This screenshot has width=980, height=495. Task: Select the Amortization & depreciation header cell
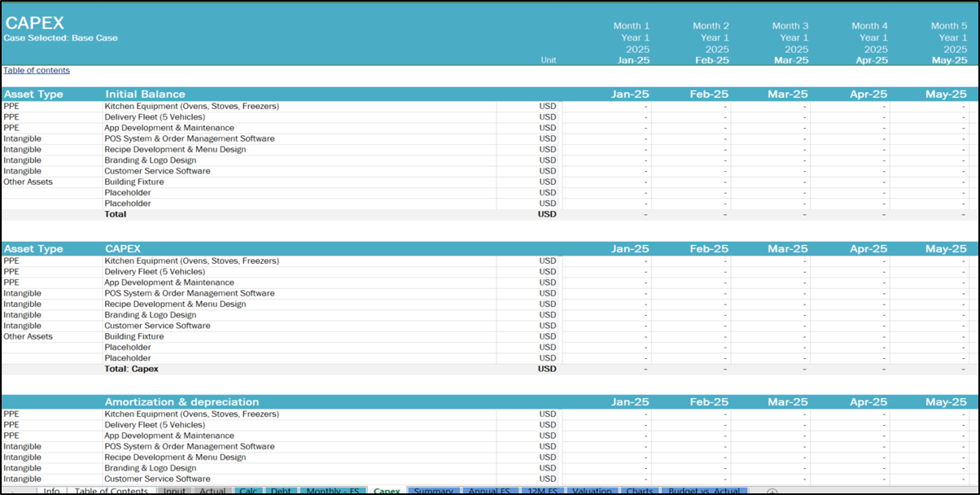182,402
